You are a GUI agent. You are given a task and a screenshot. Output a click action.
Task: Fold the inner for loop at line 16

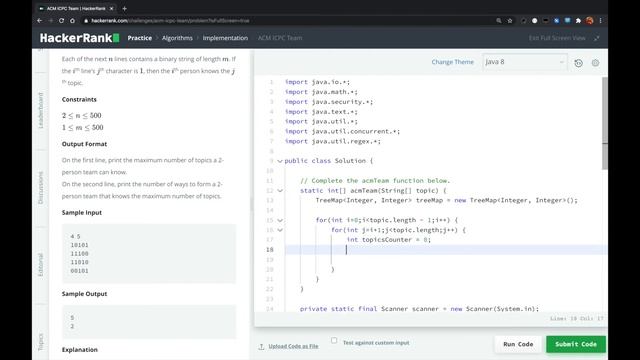(x=280, y=230)
